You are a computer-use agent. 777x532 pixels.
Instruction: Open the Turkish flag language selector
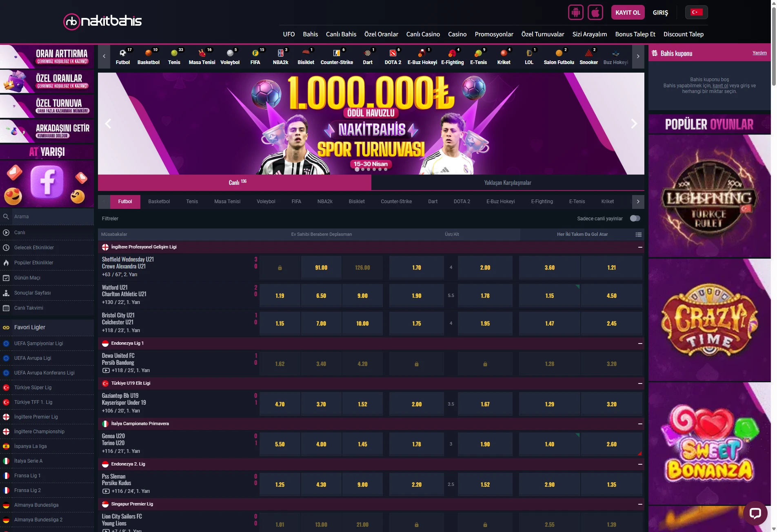click(x=696, y=12)
